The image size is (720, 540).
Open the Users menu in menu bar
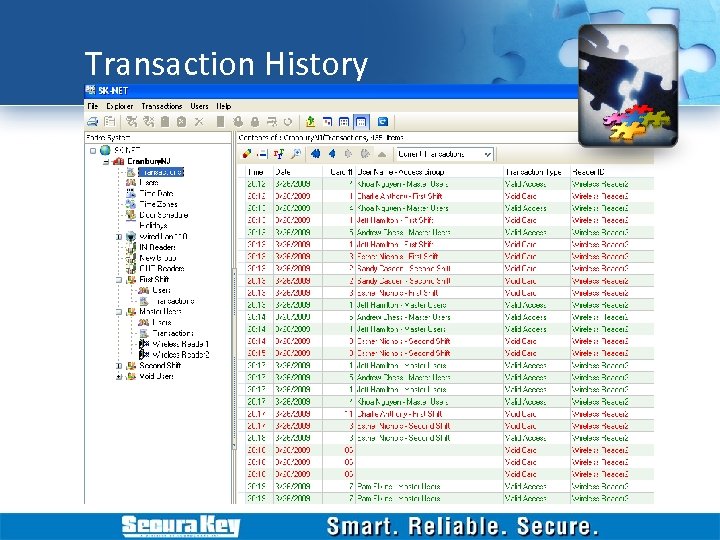199,106
